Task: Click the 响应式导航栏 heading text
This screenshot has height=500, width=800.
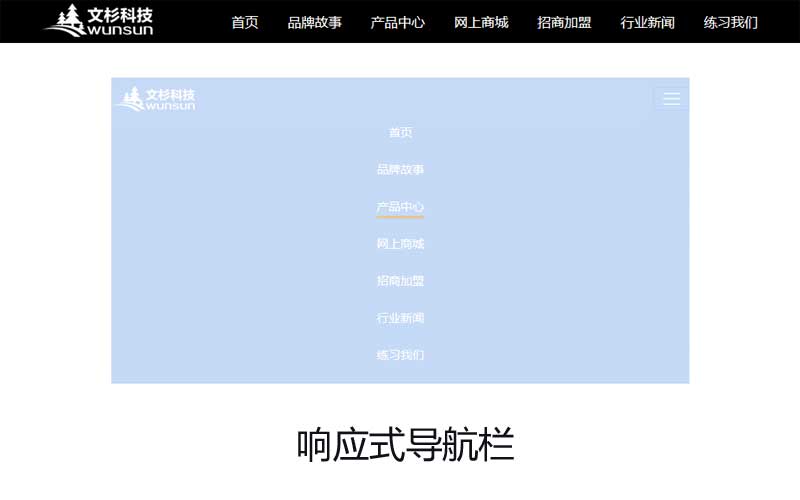Action: coord(406,445)
